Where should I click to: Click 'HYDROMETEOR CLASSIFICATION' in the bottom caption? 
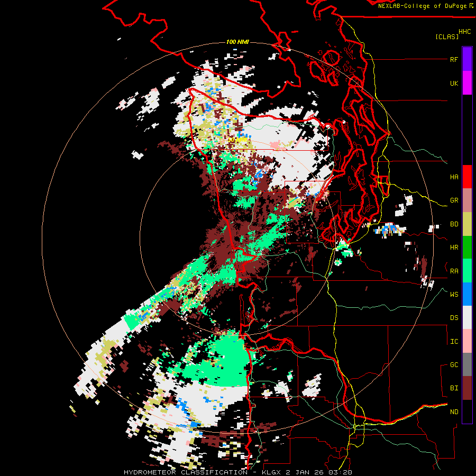click(186, 472)
